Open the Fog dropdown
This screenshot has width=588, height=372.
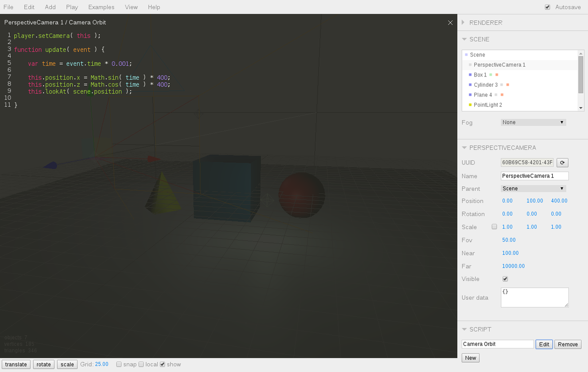533,123
